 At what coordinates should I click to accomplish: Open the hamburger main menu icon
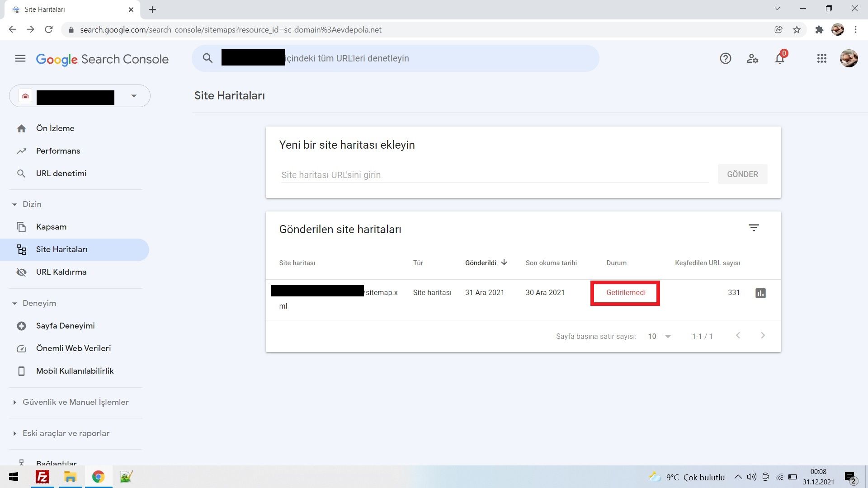point(20,59)
